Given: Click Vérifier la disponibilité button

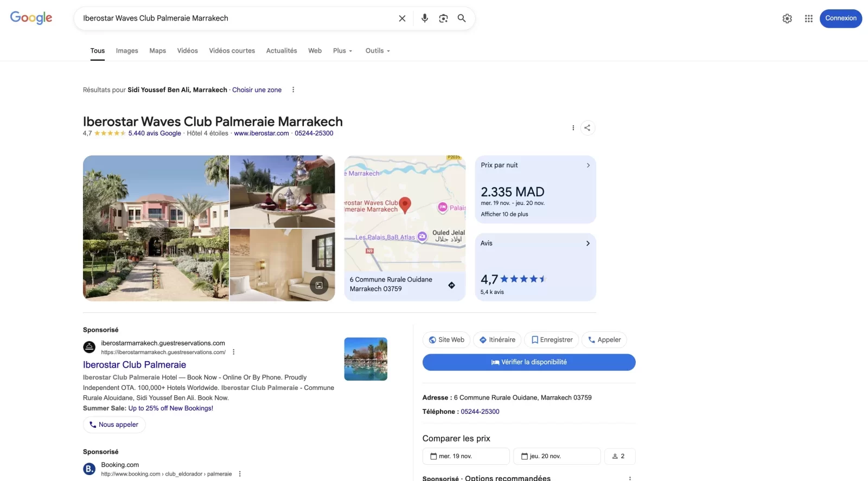Looking at the screenshot, I should [529, 362].
